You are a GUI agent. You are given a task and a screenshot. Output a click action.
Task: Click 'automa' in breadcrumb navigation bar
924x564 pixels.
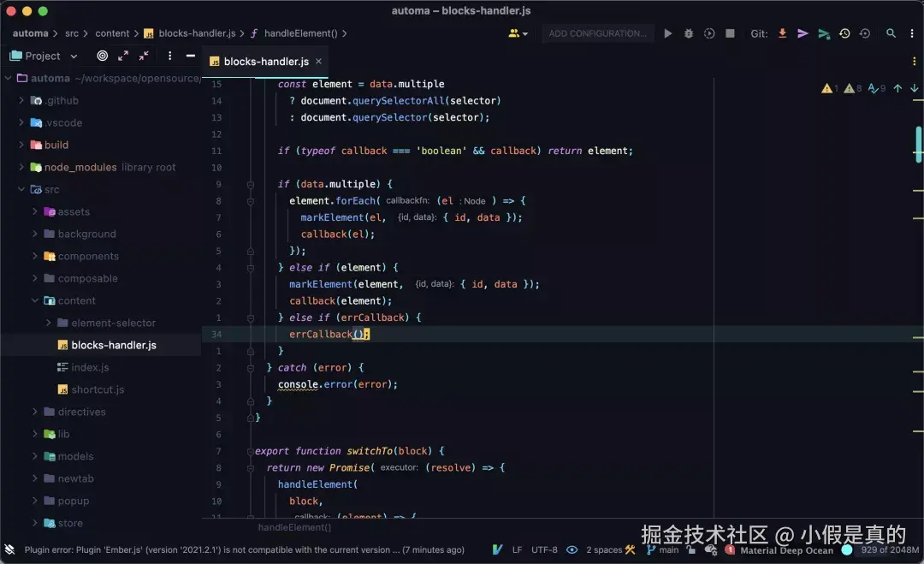31,33
